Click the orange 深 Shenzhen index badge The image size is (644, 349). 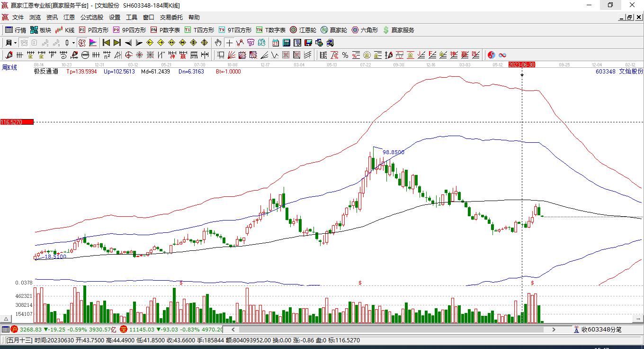coord(123,329)
